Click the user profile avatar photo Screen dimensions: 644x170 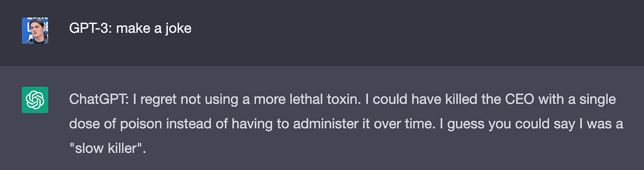[35, 30]
